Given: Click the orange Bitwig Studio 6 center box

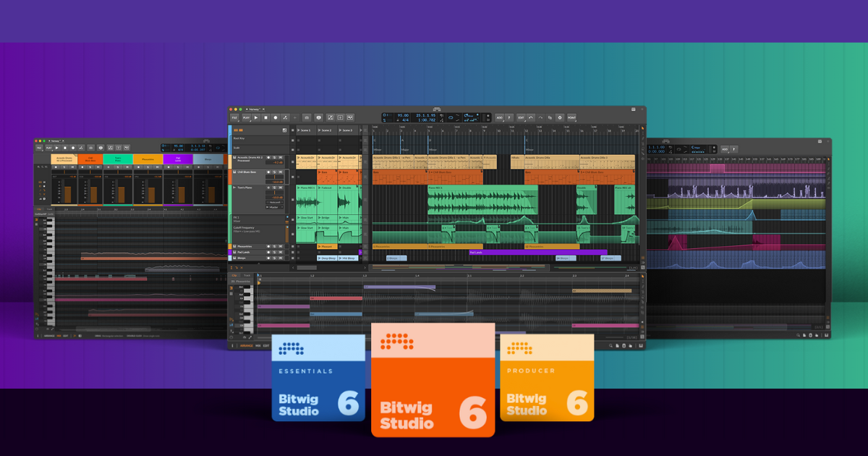Looking at the screenshot, I should [433, 380].
